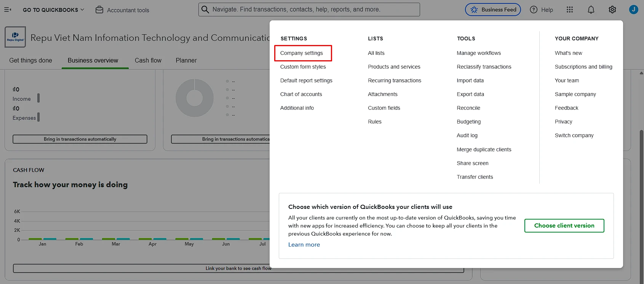
Task: Focus the Navigate search field
Action: tap(309, 10)
